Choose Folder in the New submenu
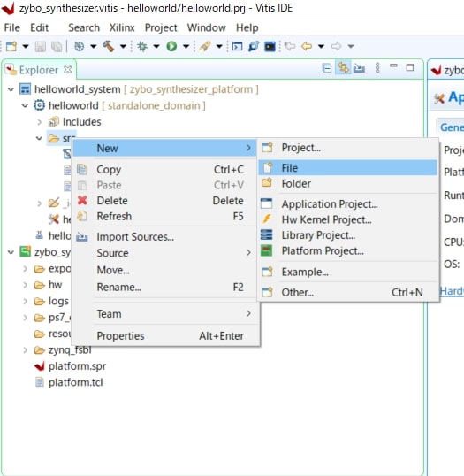 coord(347,184)
